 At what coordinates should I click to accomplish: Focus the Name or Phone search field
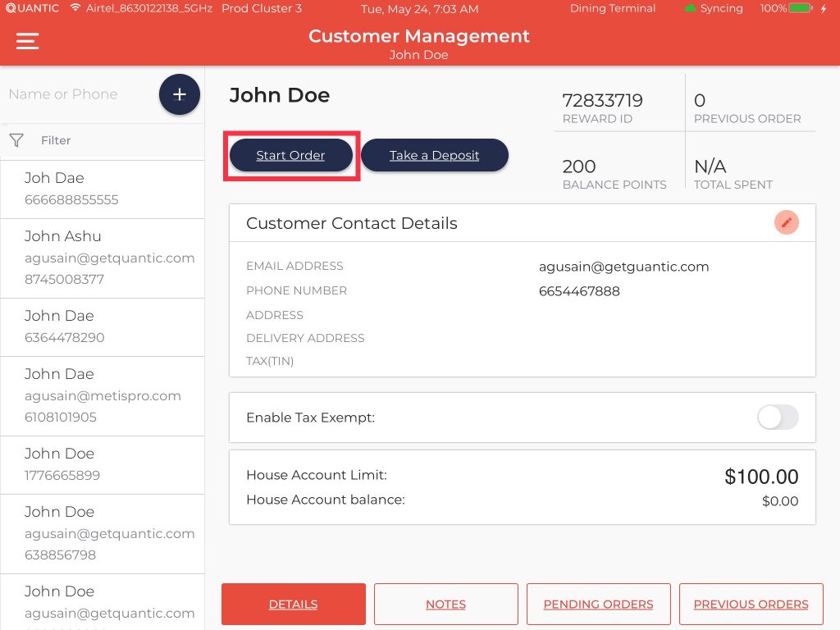coord(78,94)
